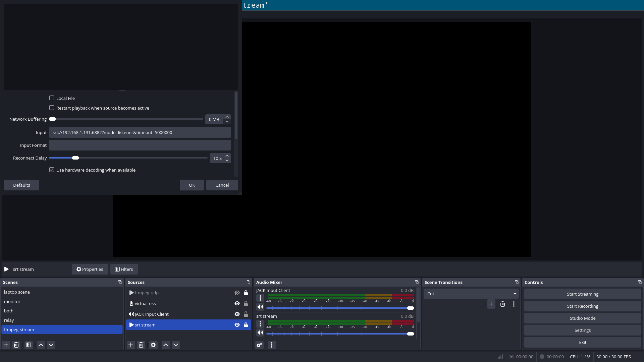644x362 pixels.
Task: Increase Reconnect Delay with up arrow
Action: (x=227, y=156)
